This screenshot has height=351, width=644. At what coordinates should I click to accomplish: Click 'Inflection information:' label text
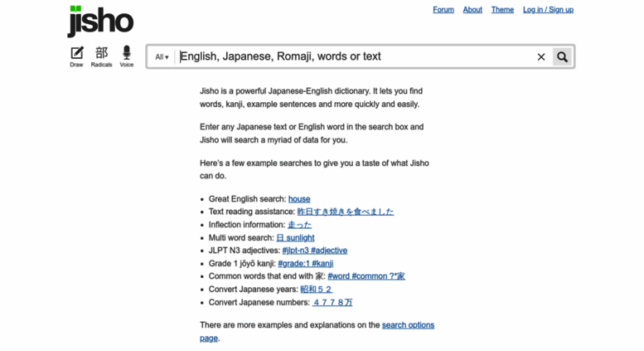[x=247, y=225]
